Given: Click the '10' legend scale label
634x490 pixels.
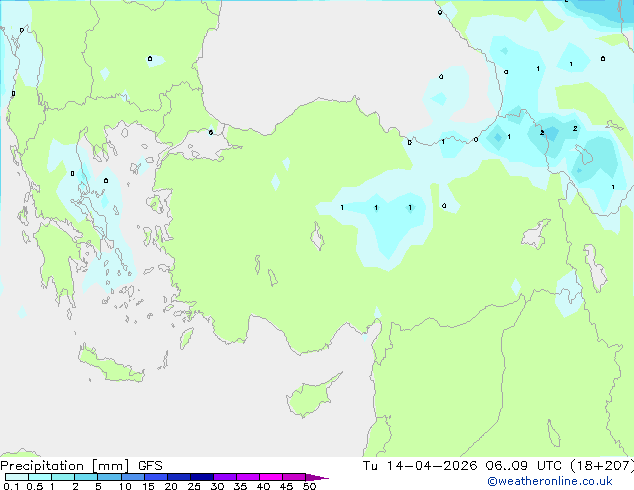Looking at the screenshot, I should tap(125, 486).
